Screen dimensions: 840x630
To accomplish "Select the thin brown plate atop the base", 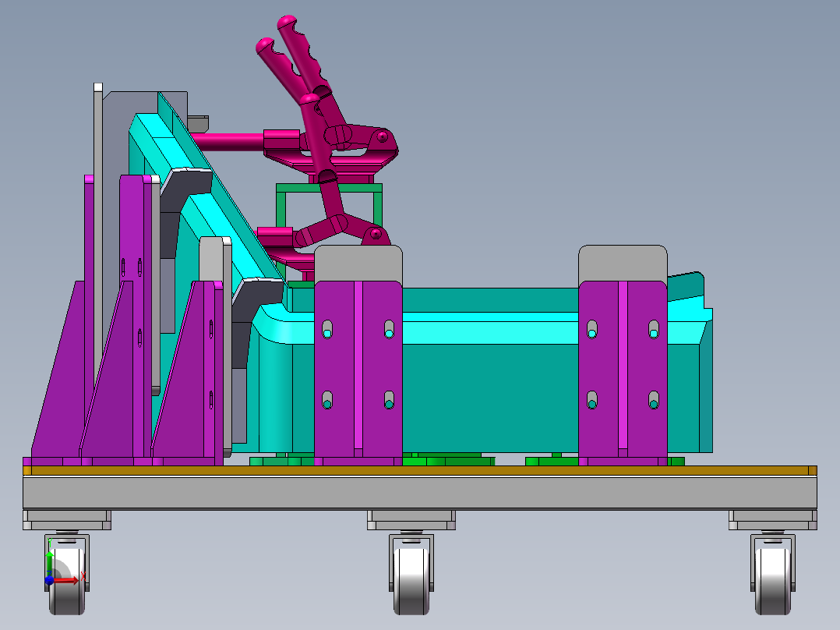I will point(419,470).
